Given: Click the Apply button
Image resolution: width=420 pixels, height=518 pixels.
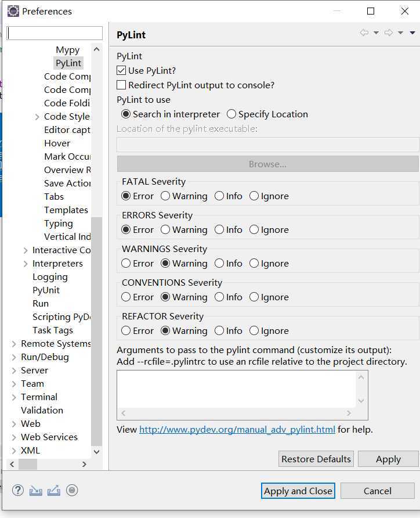Looking at the screenshot, I should pyautogui.click(x=388, y=459).
